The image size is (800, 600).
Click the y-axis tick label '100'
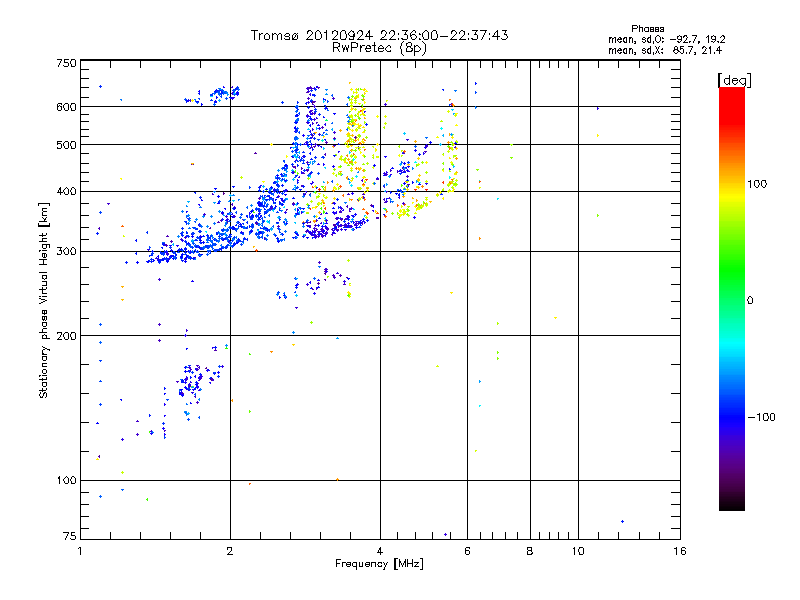coord(66,481)
